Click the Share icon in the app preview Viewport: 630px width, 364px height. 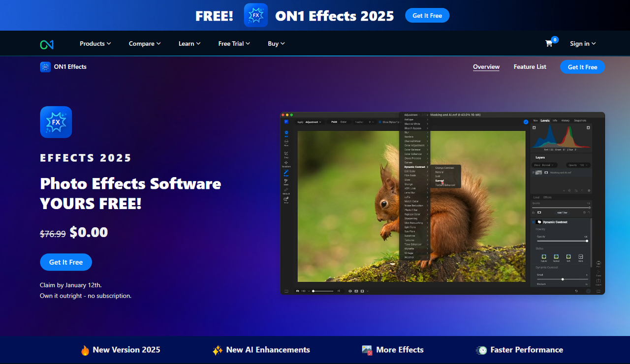[x=598, y=273]
